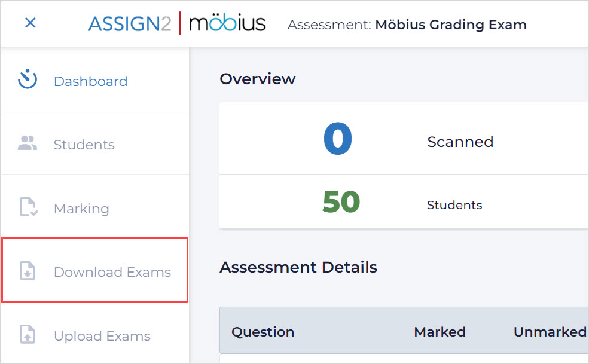Click the Marked column header

440,332
